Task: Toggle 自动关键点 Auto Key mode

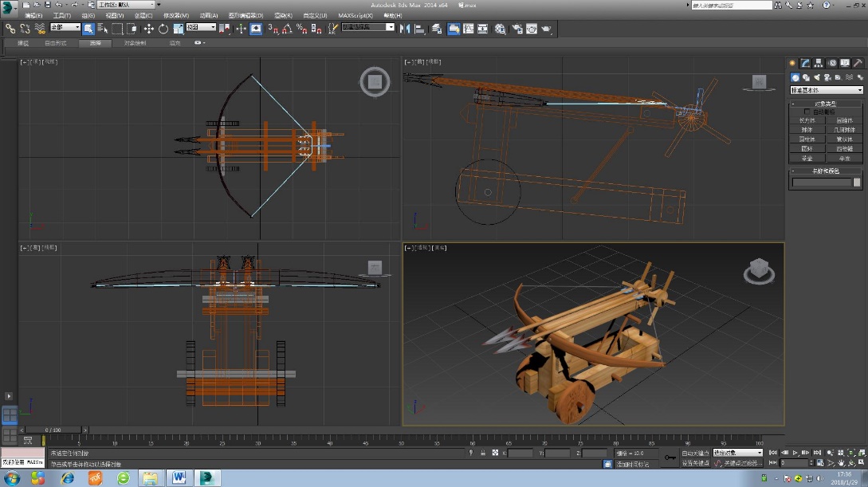Action: pyautogui.click(x=697, y=453)
